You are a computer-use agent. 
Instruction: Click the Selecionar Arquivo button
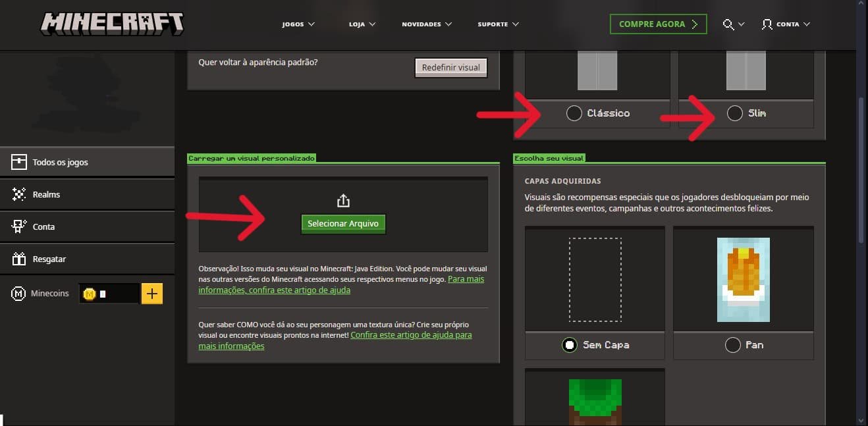click(x=343, y=223)
